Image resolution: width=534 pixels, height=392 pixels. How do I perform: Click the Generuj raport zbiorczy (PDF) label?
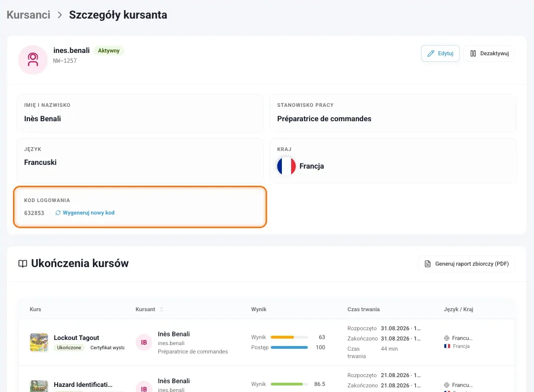point(472,264)
